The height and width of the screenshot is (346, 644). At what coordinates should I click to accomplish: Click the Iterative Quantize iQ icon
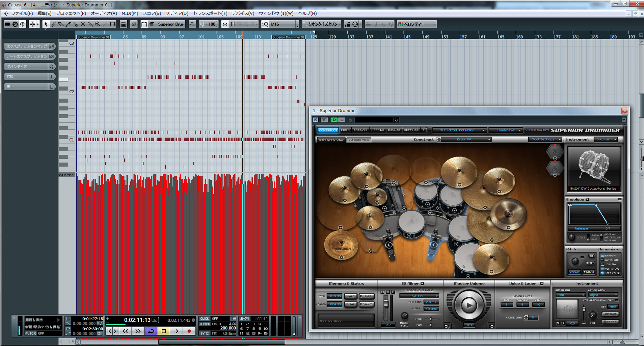coord(265,24)
